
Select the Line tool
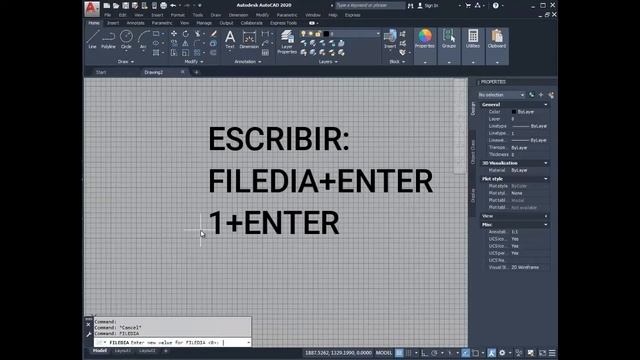[x=92, y=39]
